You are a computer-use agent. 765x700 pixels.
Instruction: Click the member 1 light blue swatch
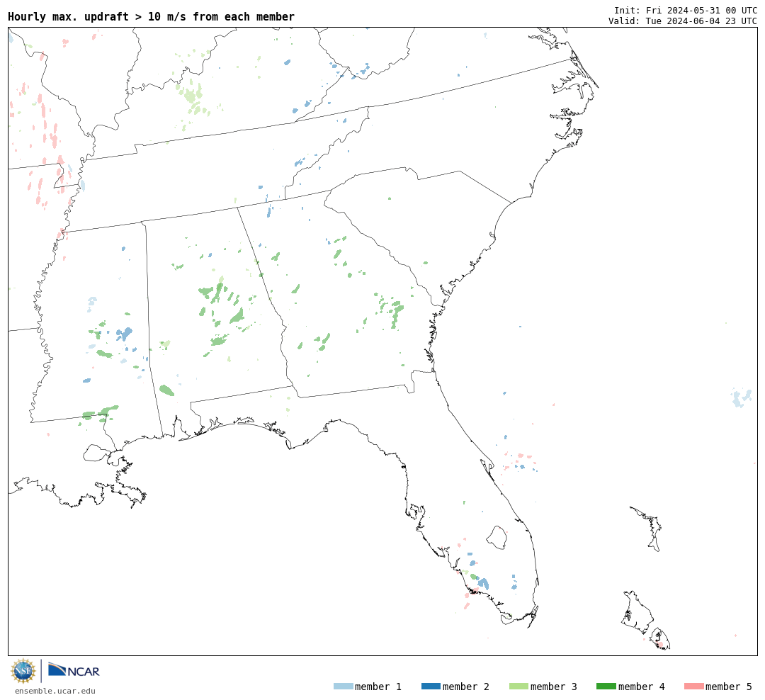(x=343, y=687)
